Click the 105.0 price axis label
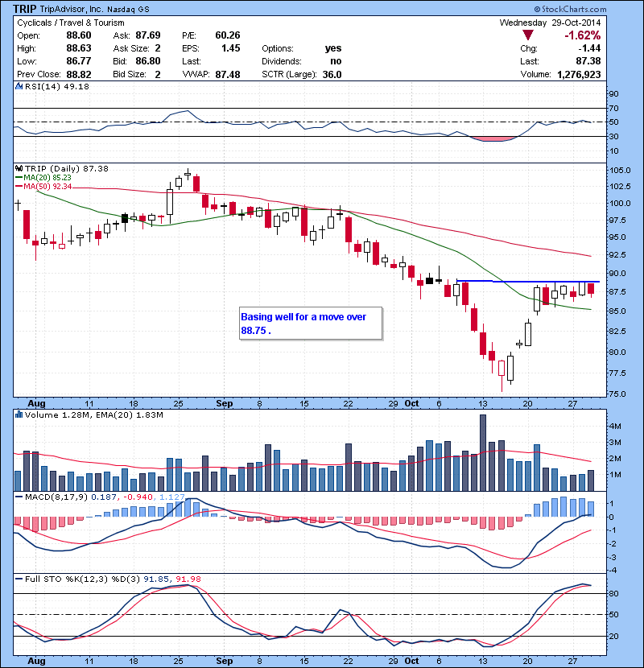 click(x=620, y=171)
